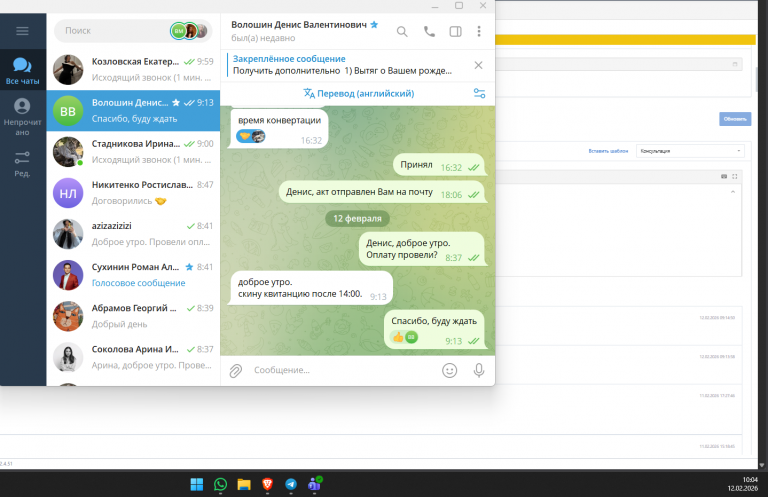Image resolution: width=768 pixels, height=497 pixels.
Task: Open the folder edit option (Ред.)
Action: (23, 164)
